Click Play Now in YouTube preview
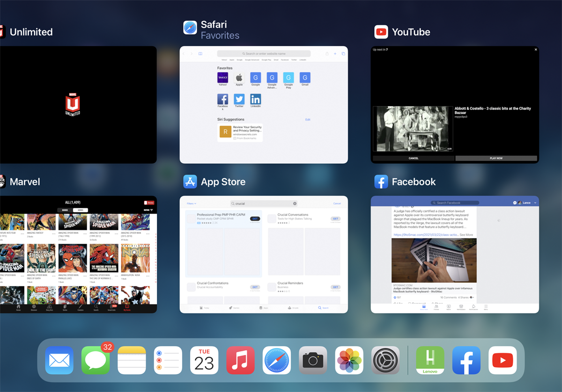This screenshot has height=392, width=562. click(x=496, y=158)
